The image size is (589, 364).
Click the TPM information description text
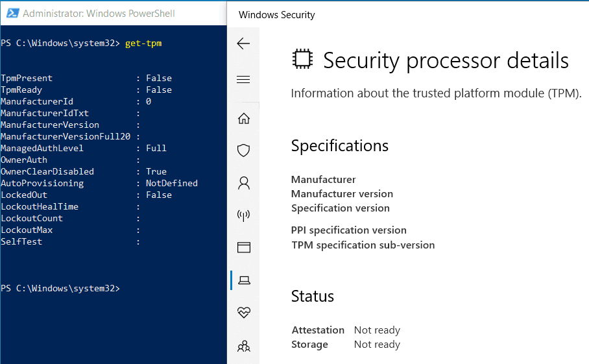[x=436, y=93]
